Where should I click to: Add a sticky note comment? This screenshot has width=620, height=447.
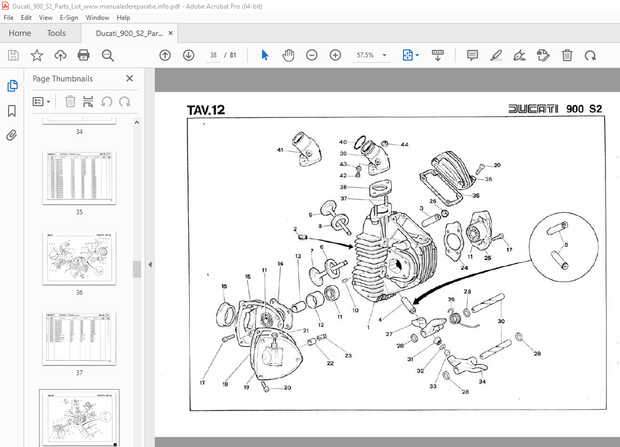pos(471,56)
